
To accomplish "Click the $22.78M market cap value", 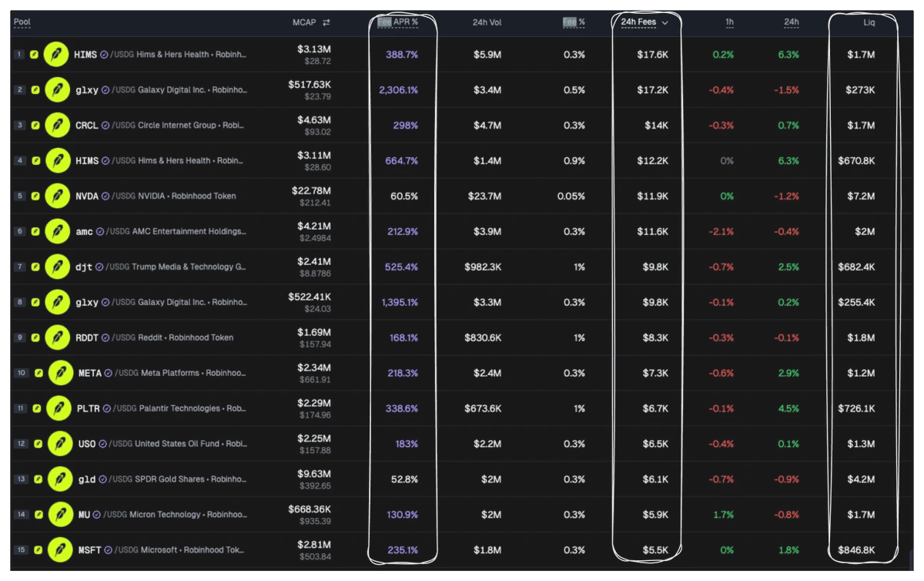I will point(312,191).
